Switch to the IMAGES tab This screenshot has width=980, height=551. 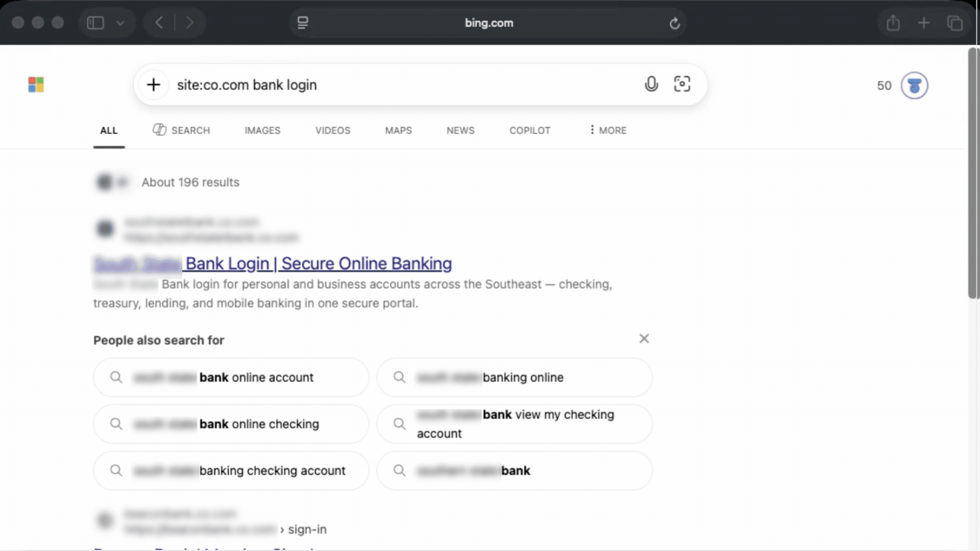[262, 131]
